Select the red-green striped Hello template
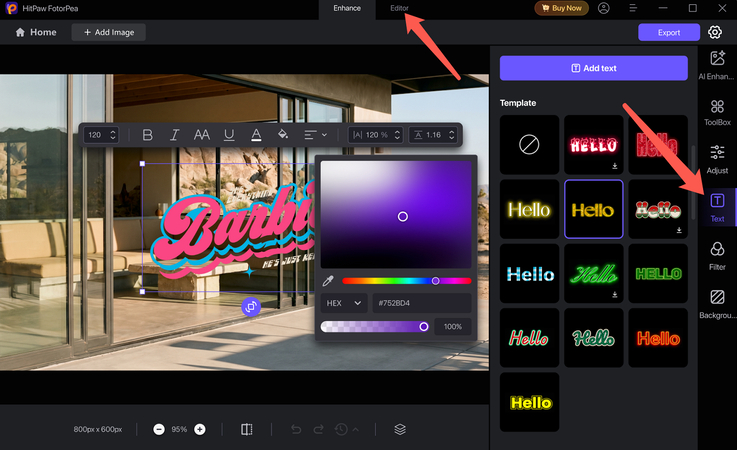 coord(658,209)
